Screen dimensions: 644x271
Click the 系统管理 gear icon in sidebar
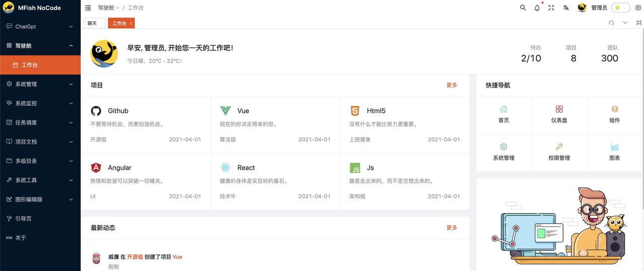tap(9, 84)
